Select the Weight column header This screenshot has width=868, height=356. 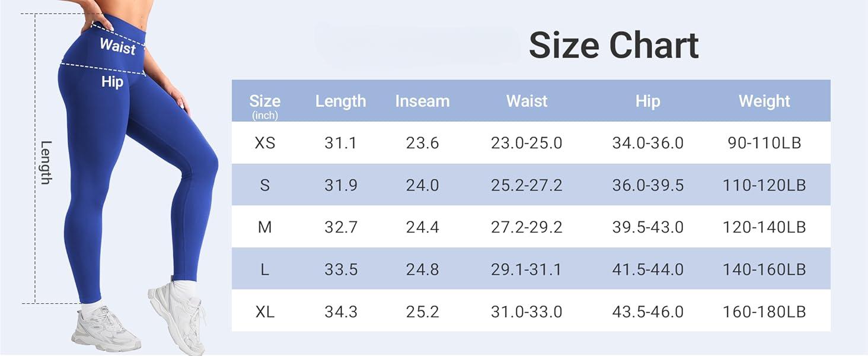pos(764,101)
